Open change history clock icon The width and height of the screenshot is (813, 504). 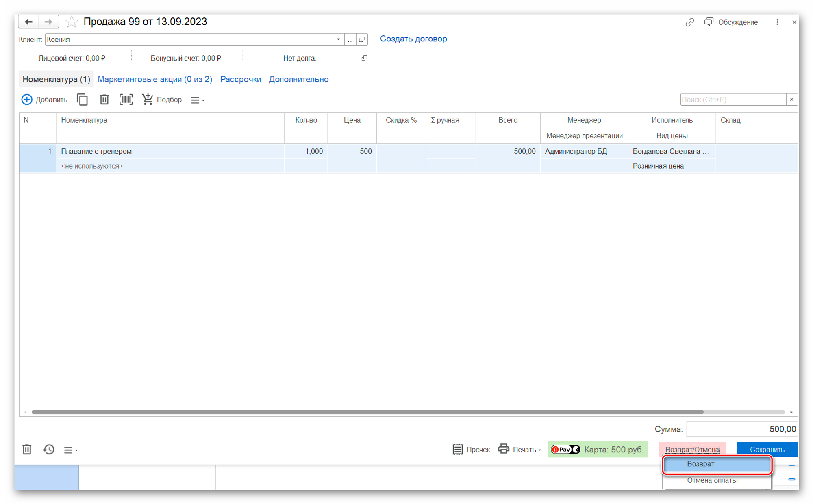coord(49,450)
